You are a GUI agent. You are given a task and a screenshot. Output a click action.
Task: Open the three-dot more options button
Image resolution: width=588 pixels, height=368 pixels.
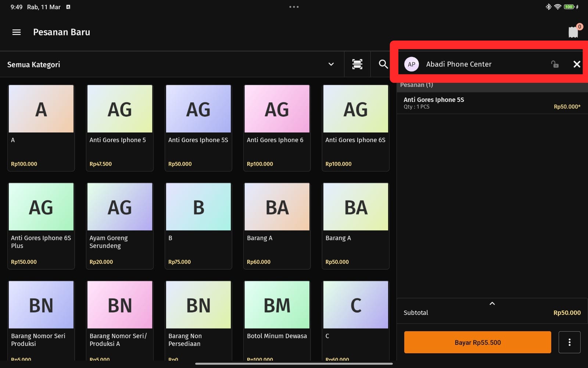pyautogui.click(x=569, y=342)
